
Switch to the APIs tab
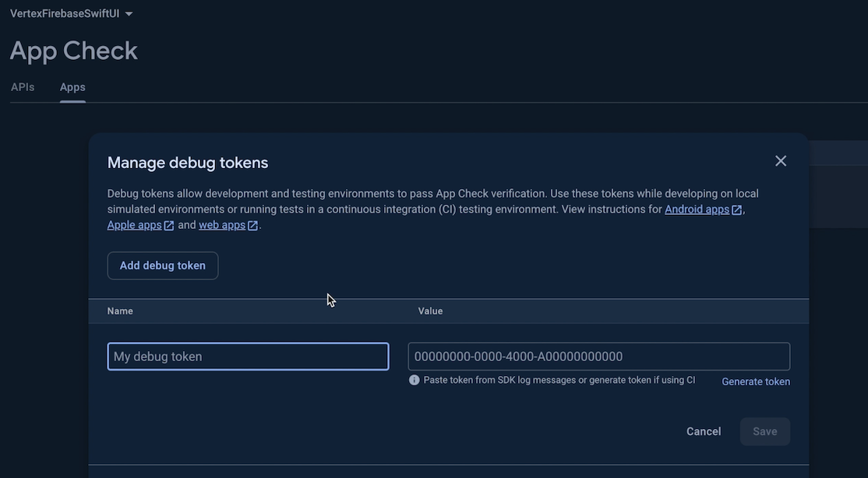pyautogui.click(x=23, y=87)
